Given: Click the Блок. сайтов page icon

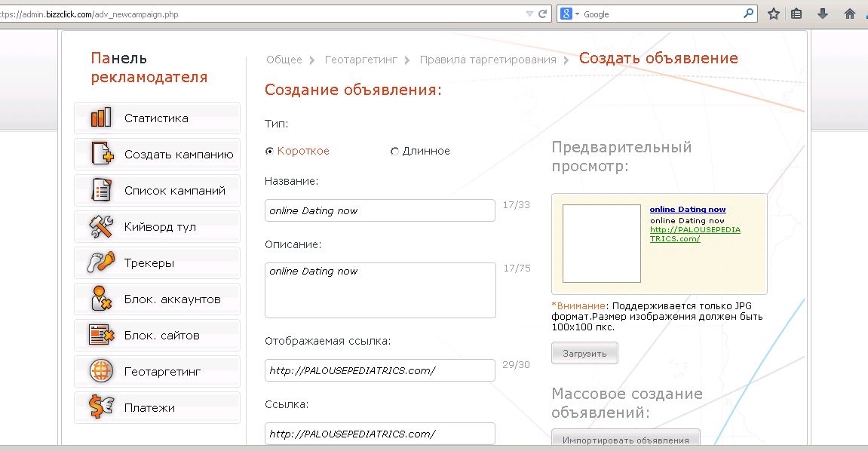Looking at the screenshot, I should (x=101, y=335).
